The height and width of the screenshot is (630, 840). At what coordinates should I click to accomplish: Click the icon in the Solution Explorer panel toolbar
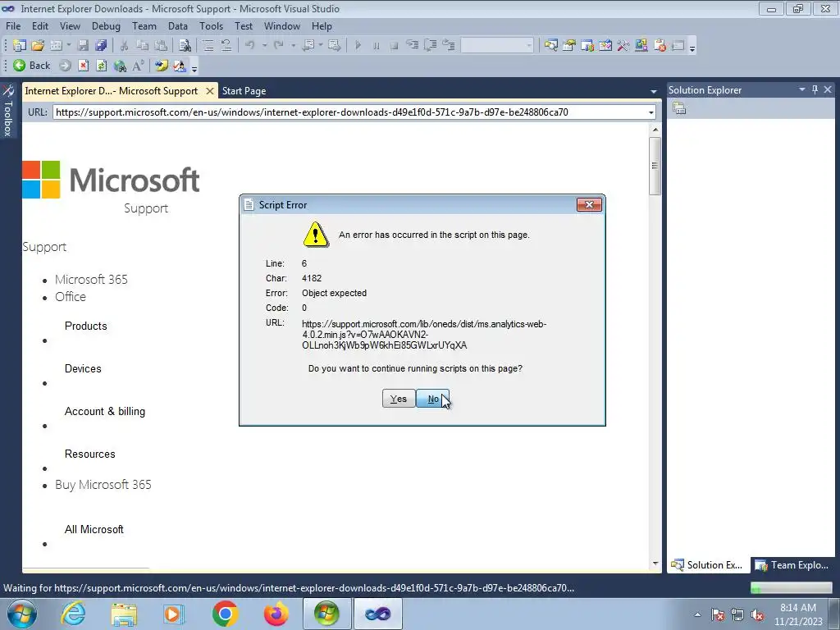click(679, 108)
